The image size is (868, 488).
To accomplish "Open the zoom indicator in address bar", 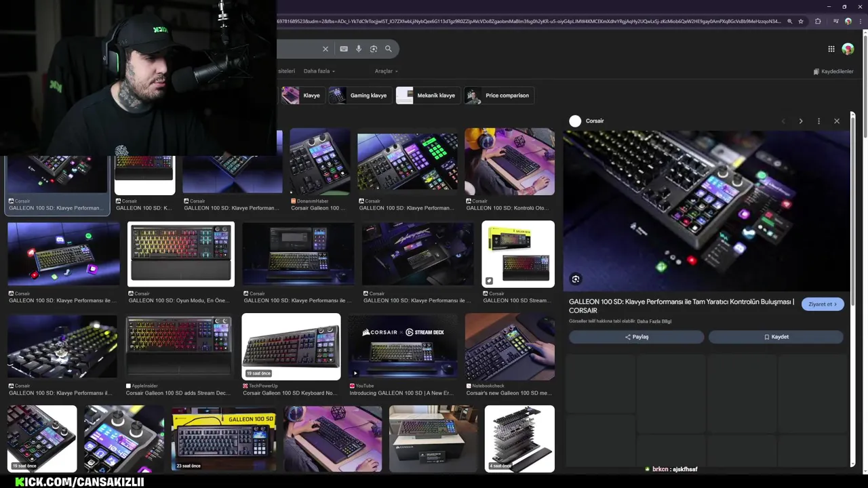I will [789, 22].
